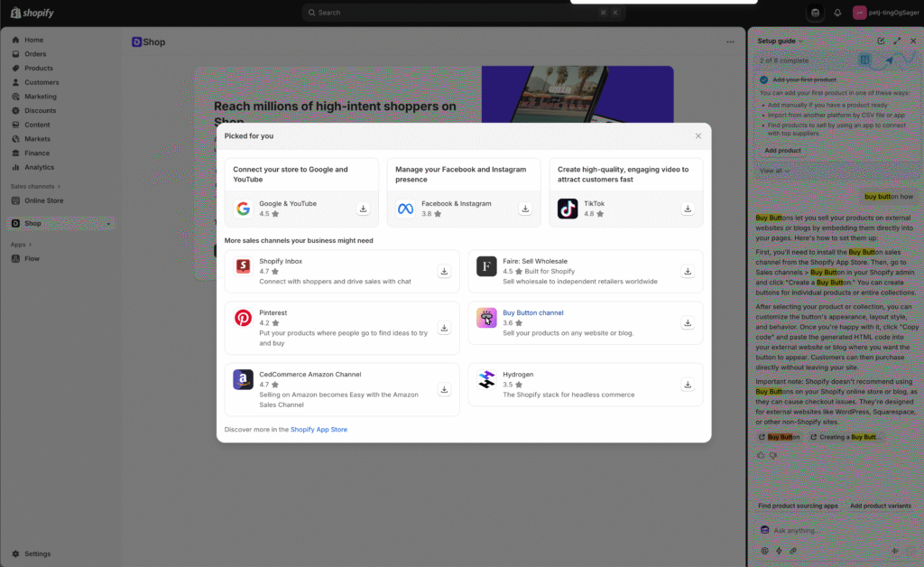Install the Google & YouTube channel

pos(363,209)
